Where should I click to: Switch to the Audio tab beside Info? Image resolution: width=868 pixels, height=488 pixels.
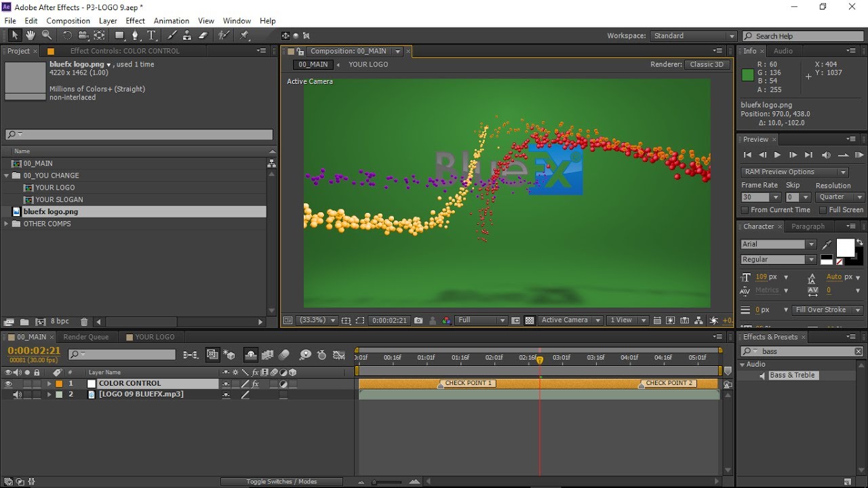click(783, 51)
